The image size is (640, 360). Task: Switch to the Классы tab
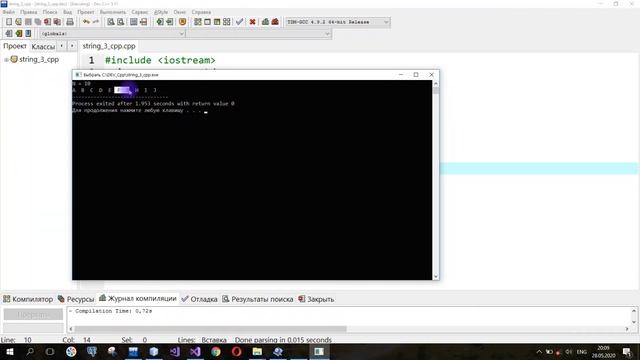[x=43, y=47]
